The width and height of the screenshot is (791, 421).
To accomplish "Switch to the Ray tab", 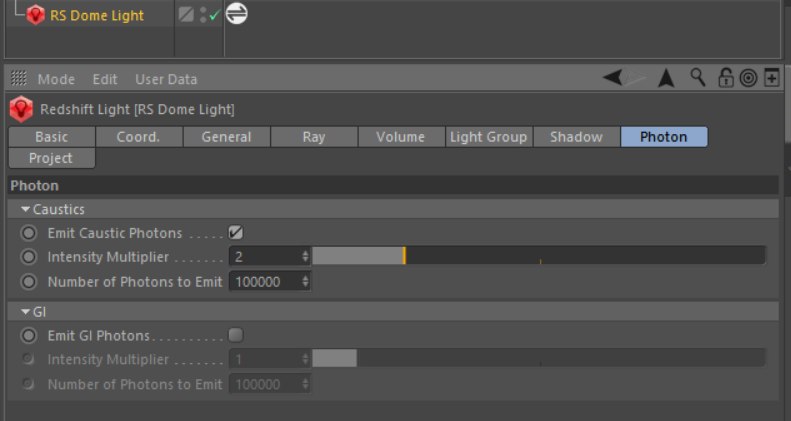I will click(x=314, y=137).
